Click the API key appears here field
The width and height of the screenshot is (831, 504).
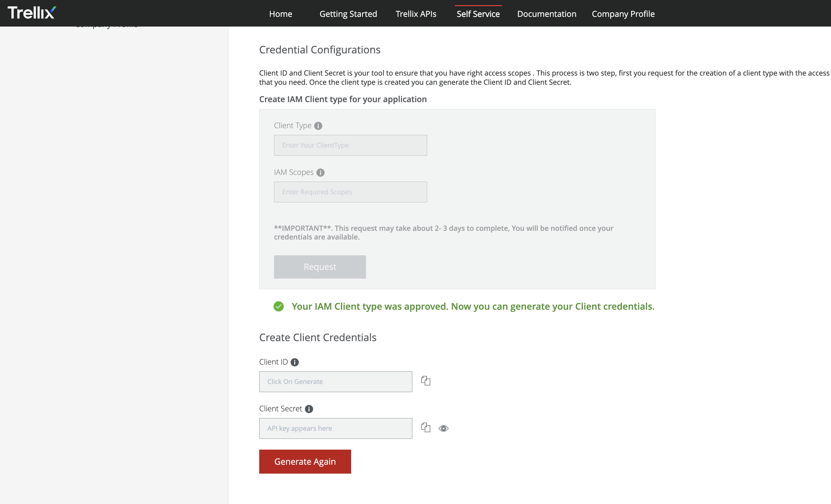[x=336, y=428]
